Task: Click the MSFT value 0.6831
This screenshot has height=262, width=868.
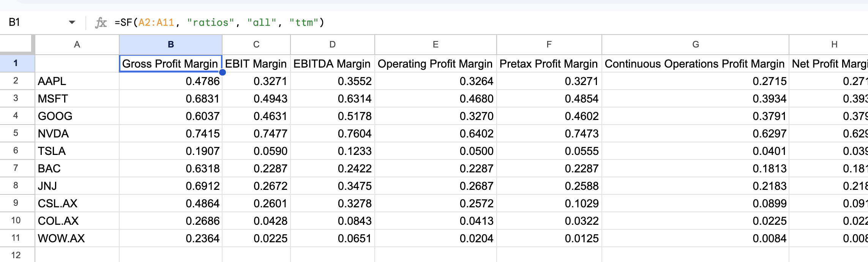Action: pos(170,98)
